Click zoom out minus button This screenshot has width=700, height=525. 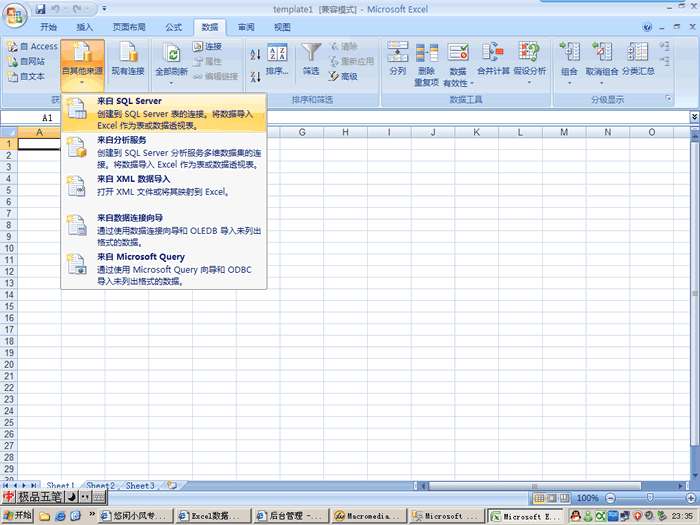click(x=610, y=498)
